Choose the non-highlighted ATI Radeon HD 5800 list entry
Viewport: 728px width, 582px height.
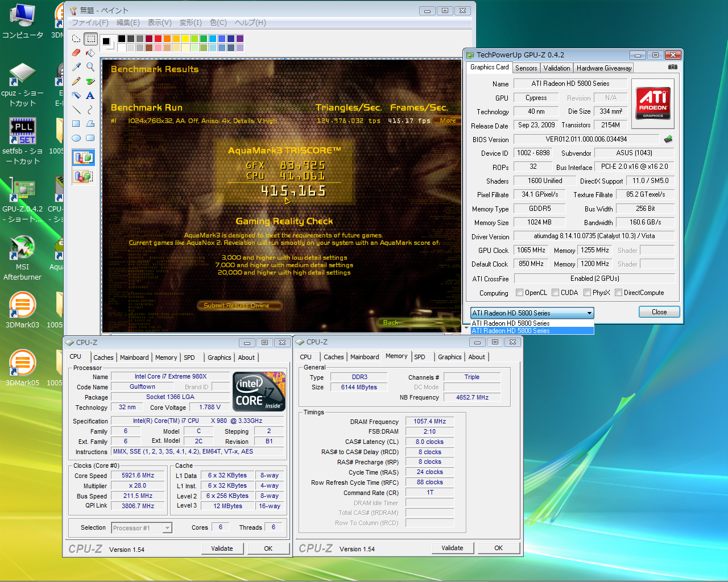(532, 323)
